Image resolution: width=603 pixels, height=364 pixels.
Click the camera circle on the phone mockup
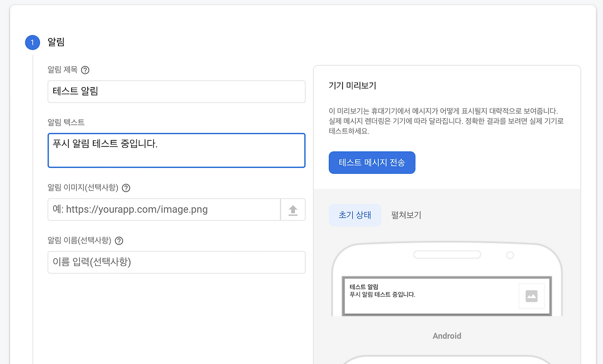[x=510, y=255]
